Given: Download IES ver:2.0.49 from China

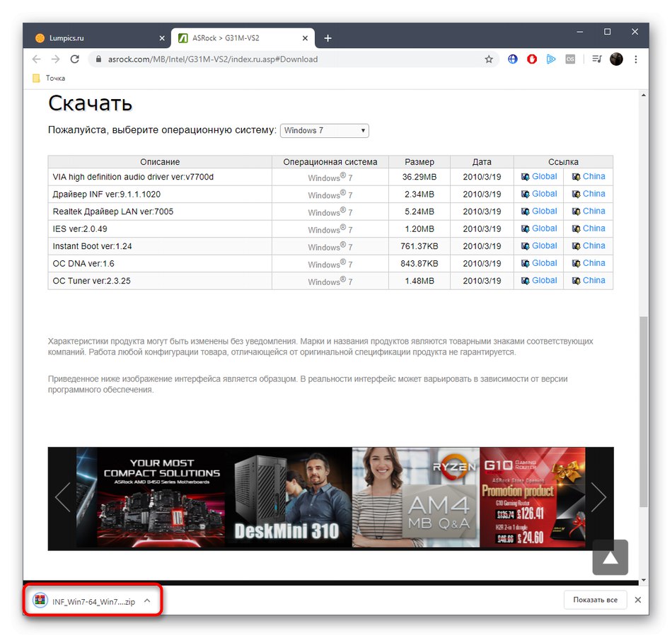Looking at the screenshot, I should point(593,228).
